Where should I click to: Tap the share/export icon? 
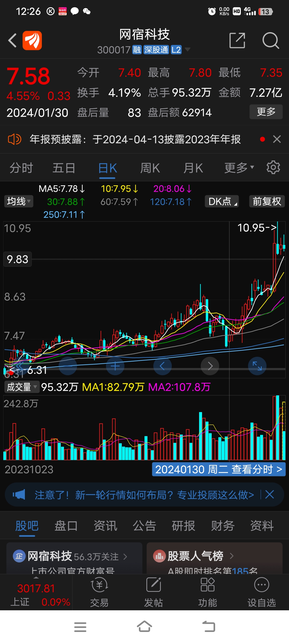[x=237, y=40]
